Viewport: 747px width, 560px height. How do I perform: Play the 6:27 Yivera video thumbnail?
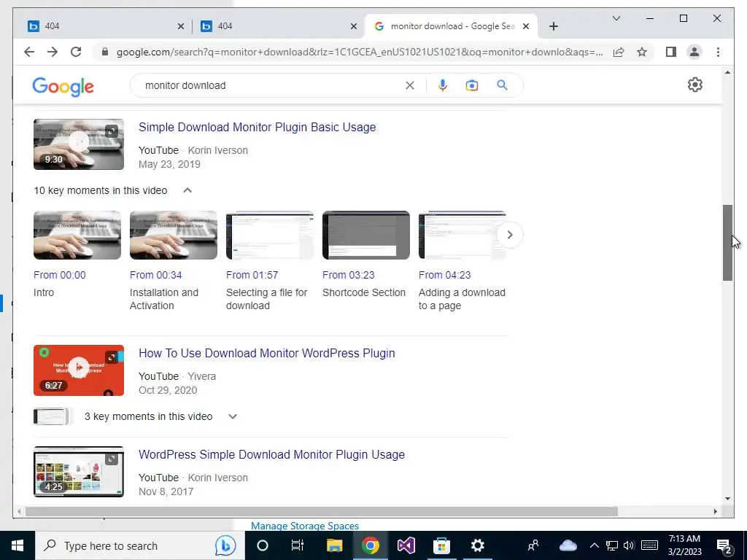(79, 370)
